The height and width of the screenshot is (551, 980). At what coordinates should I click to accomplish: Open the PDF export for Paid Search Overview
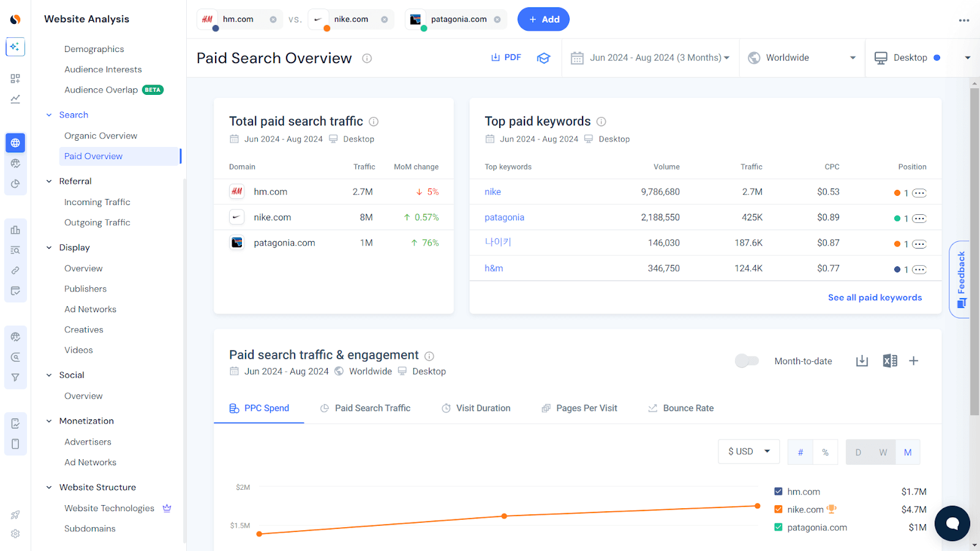(506, 57)
